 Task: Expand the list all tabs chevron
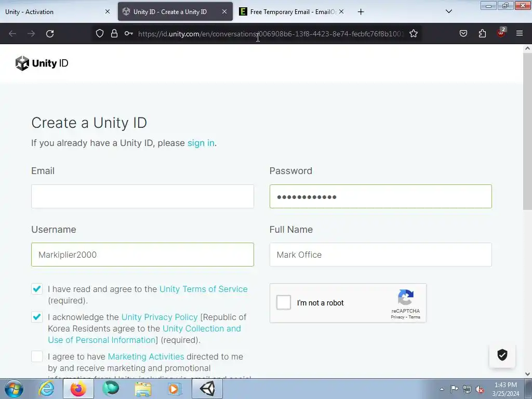[x=448, y=11]
